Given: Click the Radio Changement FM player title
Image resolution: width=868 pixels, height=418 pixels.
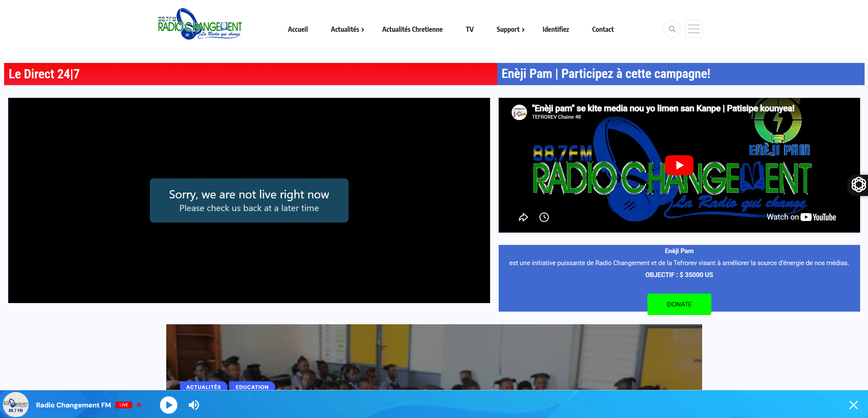Looking at the screenshot, I should point(74,405).
